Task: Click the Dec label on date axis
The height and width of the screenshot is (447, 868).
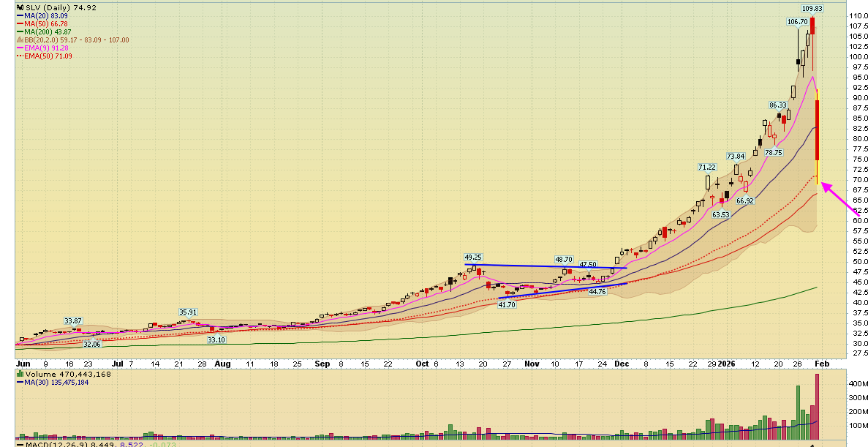Action: click(x=621, y=363)
